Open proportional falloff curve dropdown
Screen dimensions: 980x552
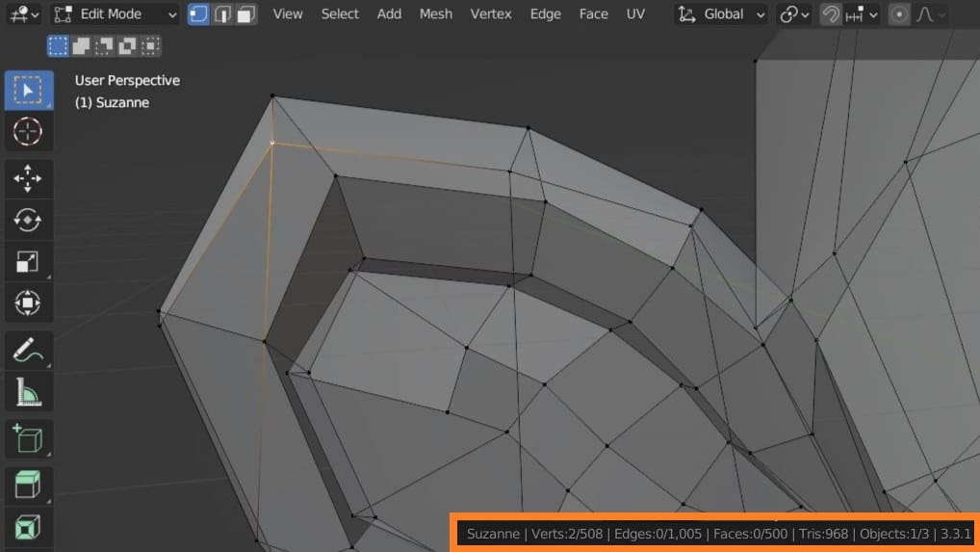(x=931, y=13)
